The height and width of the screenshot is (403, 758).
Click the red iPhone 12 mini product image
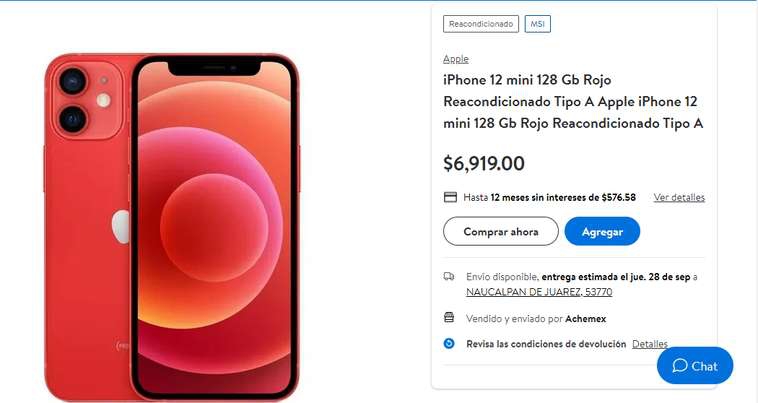click(x=172, y=227)
